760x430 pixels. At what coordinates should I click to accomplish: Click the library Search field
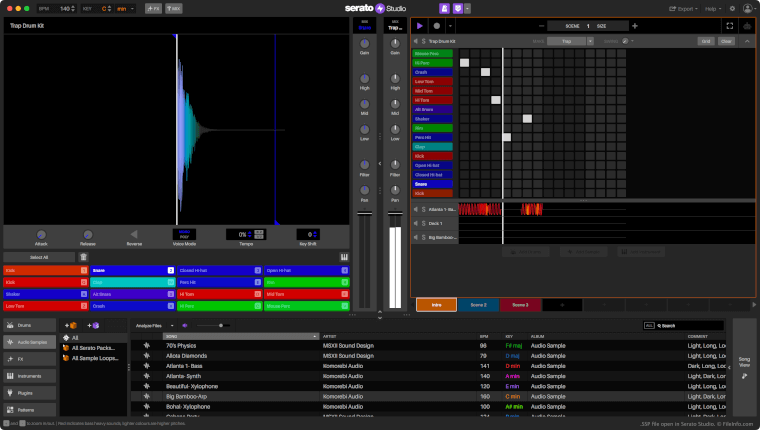[x=690, y=325]
